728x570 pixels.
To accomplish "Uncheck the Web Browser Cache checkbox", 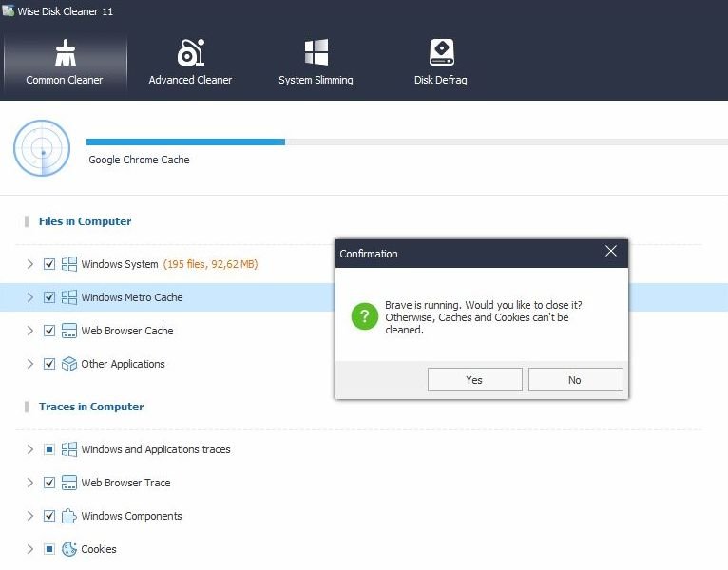I will [x=49, y=331].
